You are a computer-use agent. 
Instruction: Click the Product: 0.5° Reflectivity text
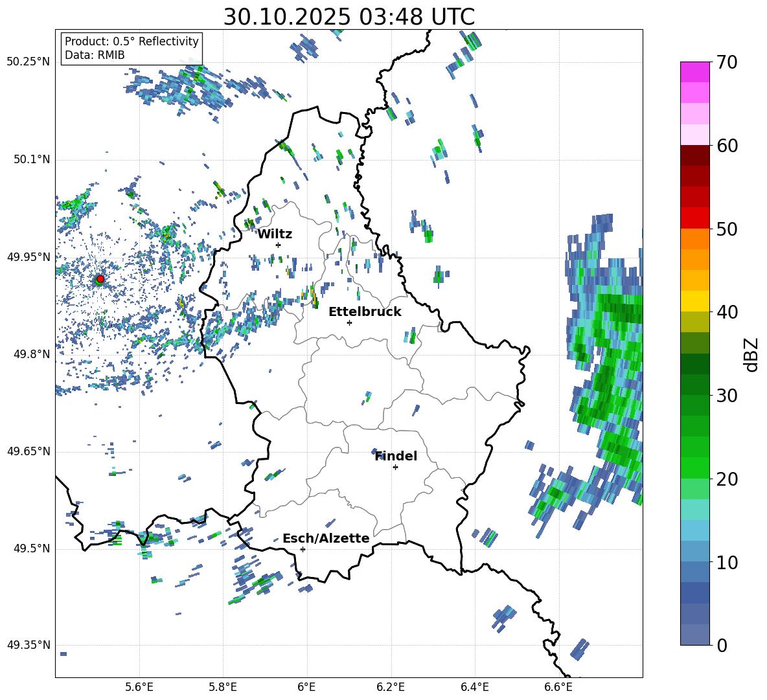pyautogui.click(x=132, y=41)
